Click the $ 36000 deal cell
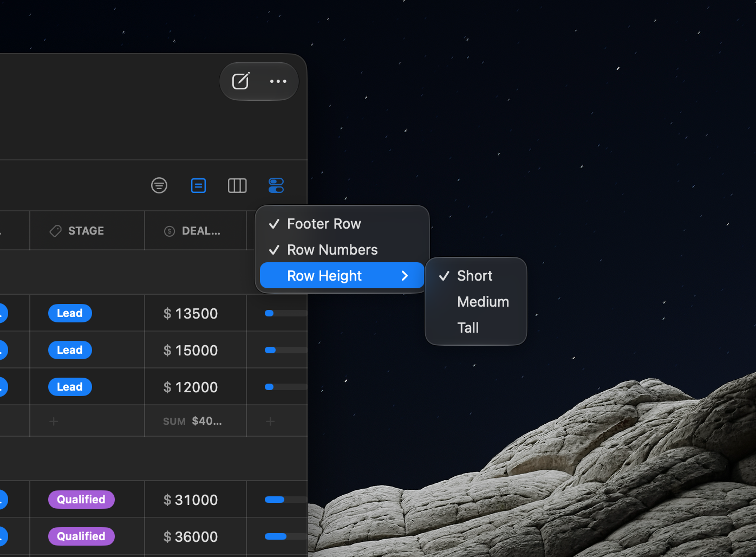 [x=195, y=536]
